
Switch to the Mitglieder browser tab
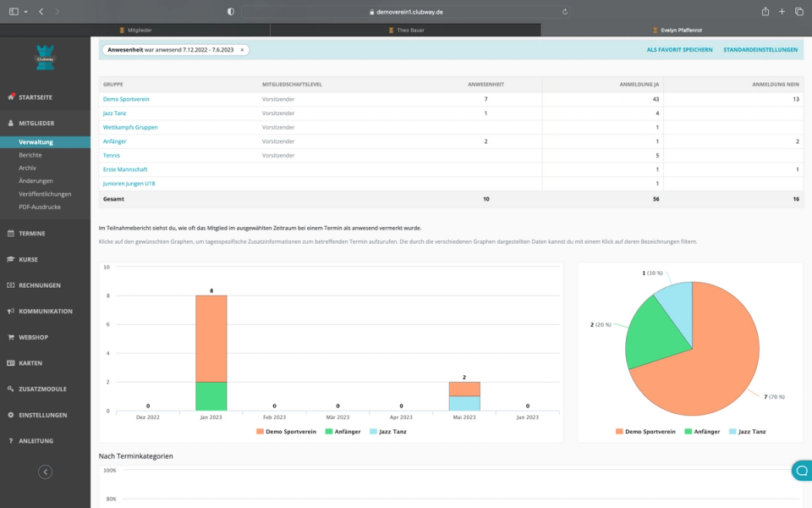click(x=135, y=30)
